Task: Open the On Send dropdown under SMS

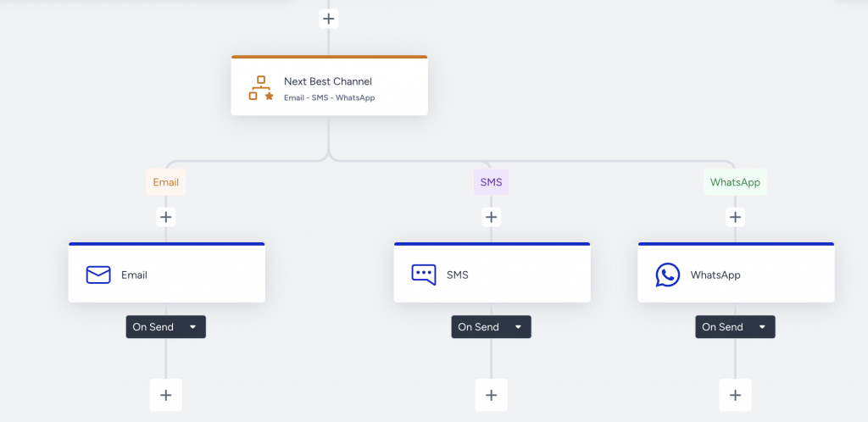Action: (x=491, y=327)
